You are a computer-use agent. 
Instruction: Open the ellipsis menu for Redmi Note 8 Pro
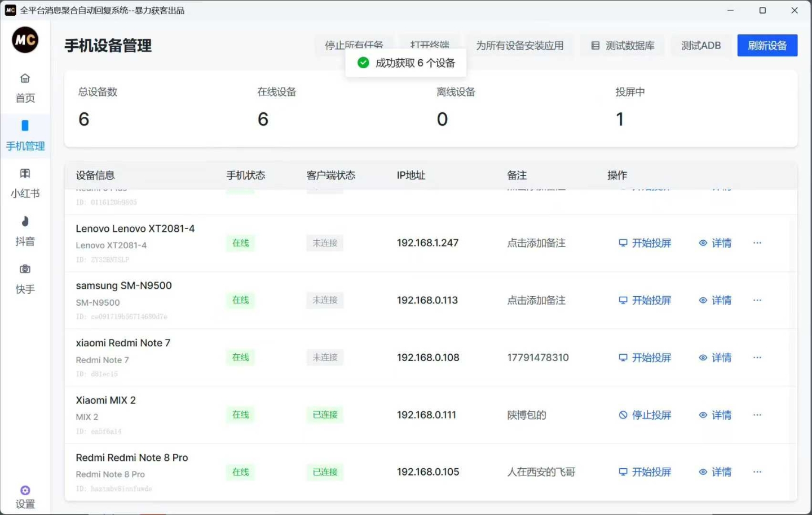(757, 472)
